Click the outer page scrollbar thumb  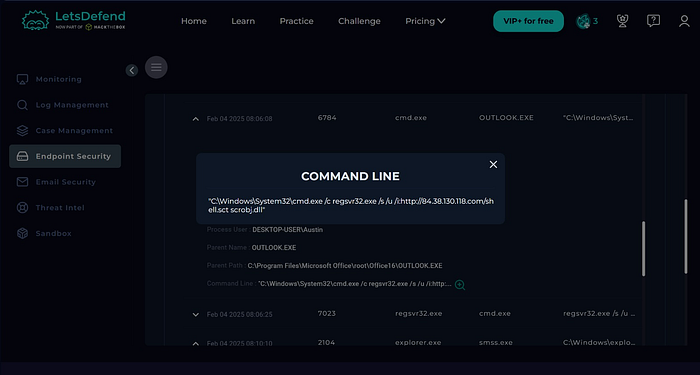[686, 237]
